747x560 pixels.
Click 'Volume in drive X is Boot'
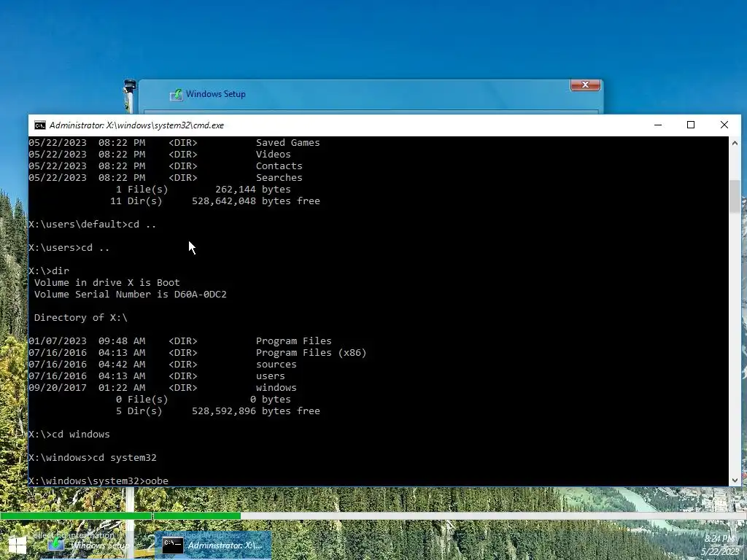(107, 282)
